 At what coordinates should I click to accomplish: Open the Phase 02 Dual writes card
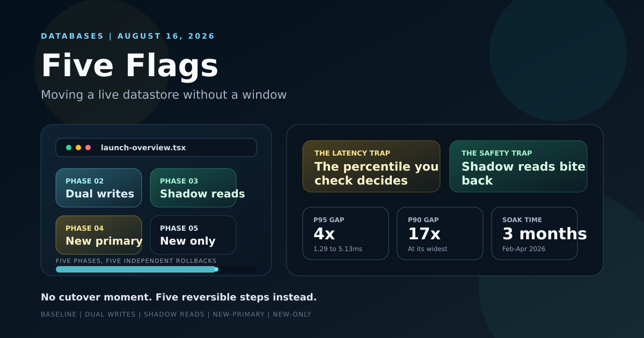(99, 188)
